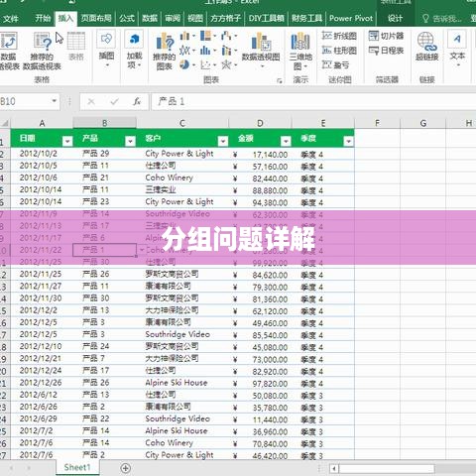Cancel the formula bar entry with X

coord(91,101)
